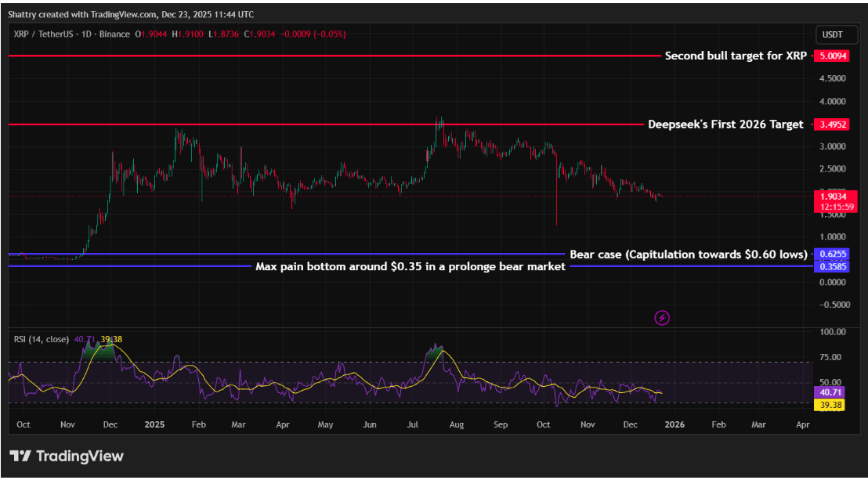This screenshot has width=868, height=480.
Task: Select the 5.0094 red price label
Action: (831, 56)
